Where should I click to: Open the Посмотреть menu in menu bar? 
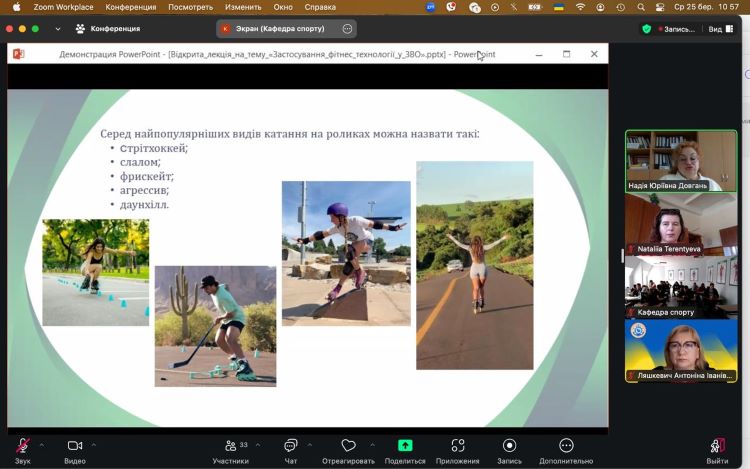coord(190,7)
